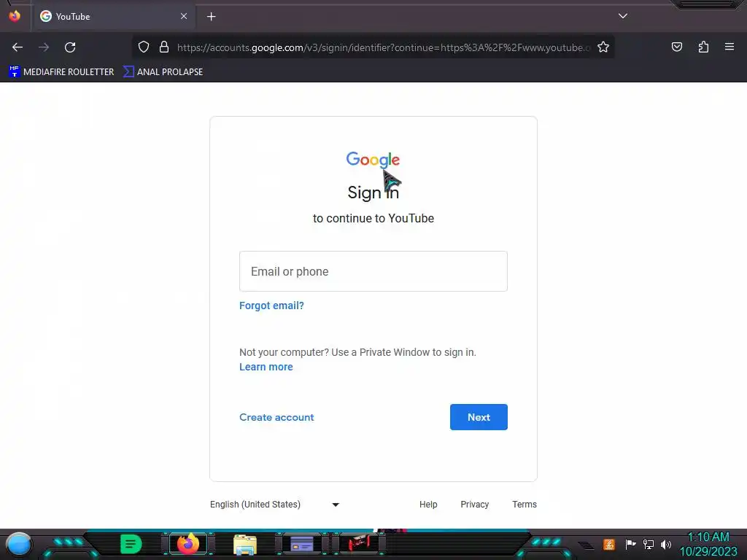The height and width of the screenshot is (560, 747).
Task: Open tracking protection shield icon
Action: point(144,47)
